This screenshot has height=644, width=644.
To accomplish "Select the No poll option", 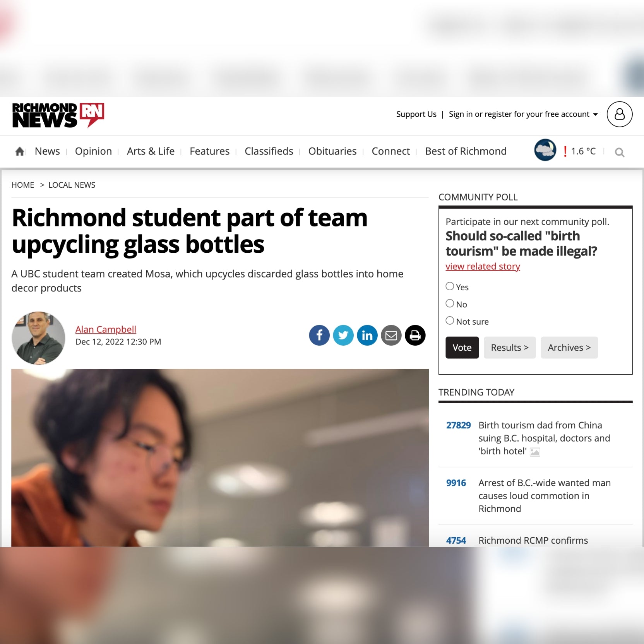I will point(450,303).
